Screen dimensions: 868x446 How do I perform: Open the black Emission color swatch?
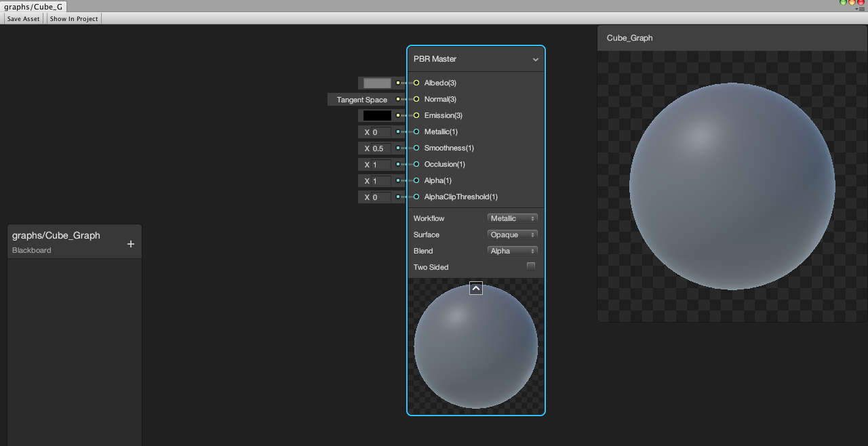tap(377, 116)
